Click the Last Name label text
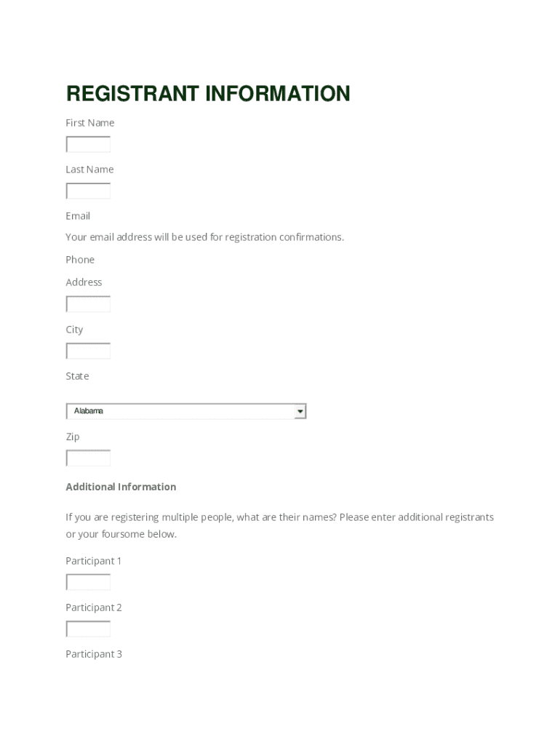560x745 pixels. [89, 170]
